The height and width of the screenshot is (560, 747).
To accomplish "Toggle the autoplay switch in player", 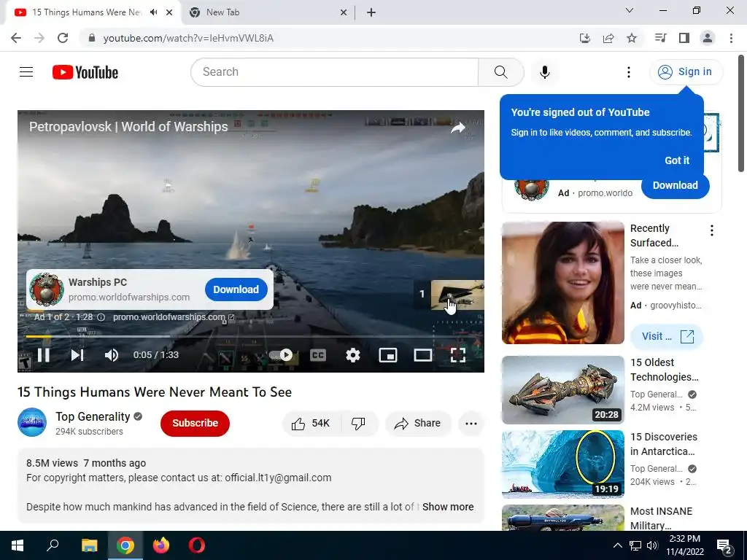I will [x=281, y=355].
